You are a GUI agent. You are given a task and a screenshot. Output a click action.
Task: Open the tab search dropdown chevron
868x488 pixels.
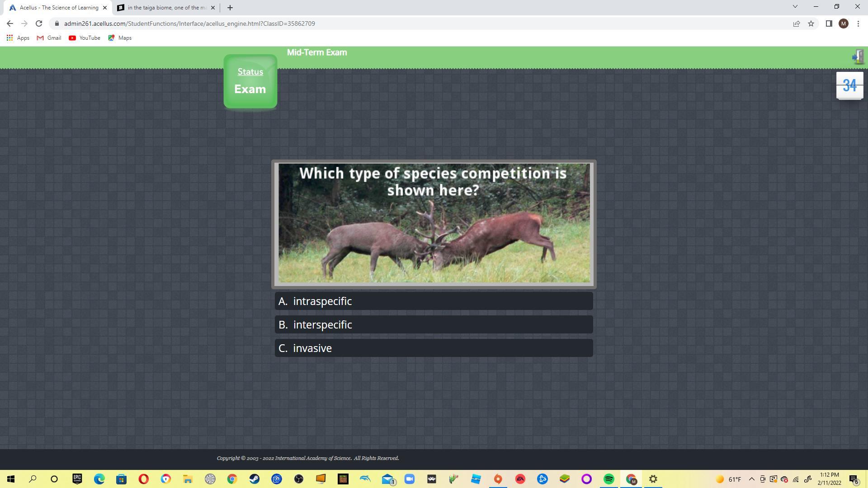tap(795, 7)
